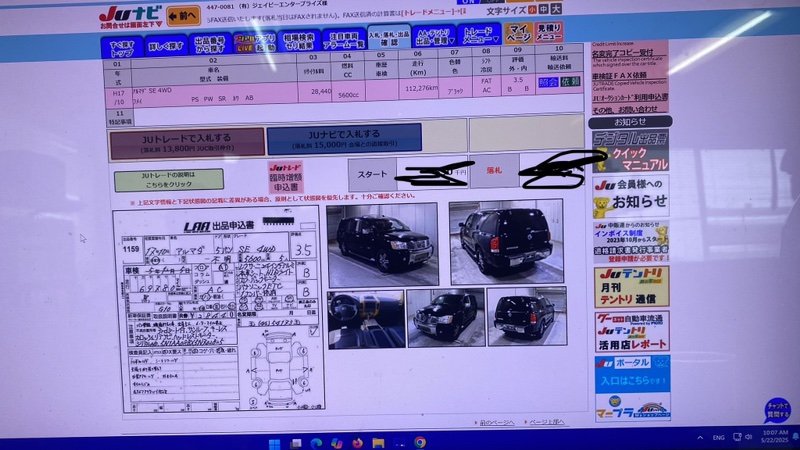Open マイページ button
Screen dimensions: 800x450
point(518,34)
